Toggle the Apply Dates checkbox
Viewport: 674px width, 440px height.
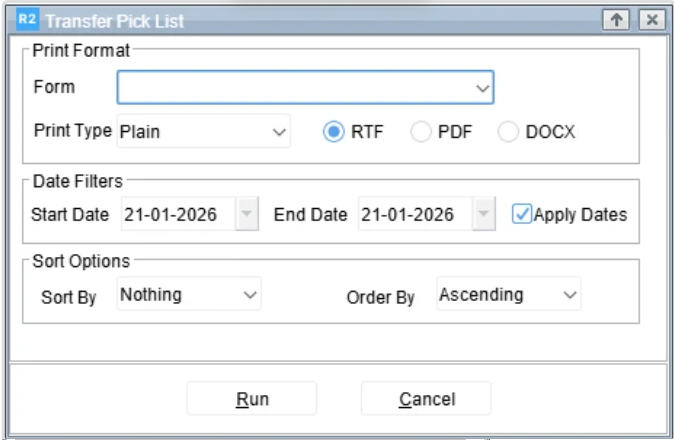tap(521, 214)
